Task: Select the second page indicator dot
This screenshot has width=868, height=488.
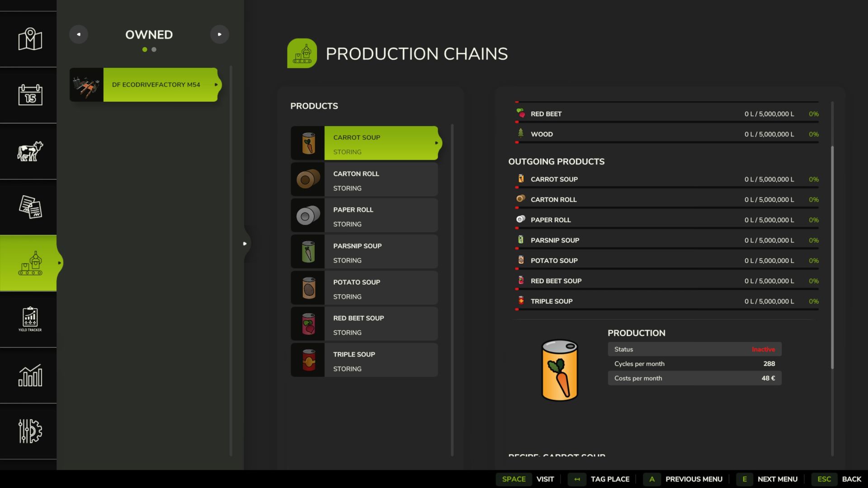Action: pyautogui.click(x=154, y=50)
